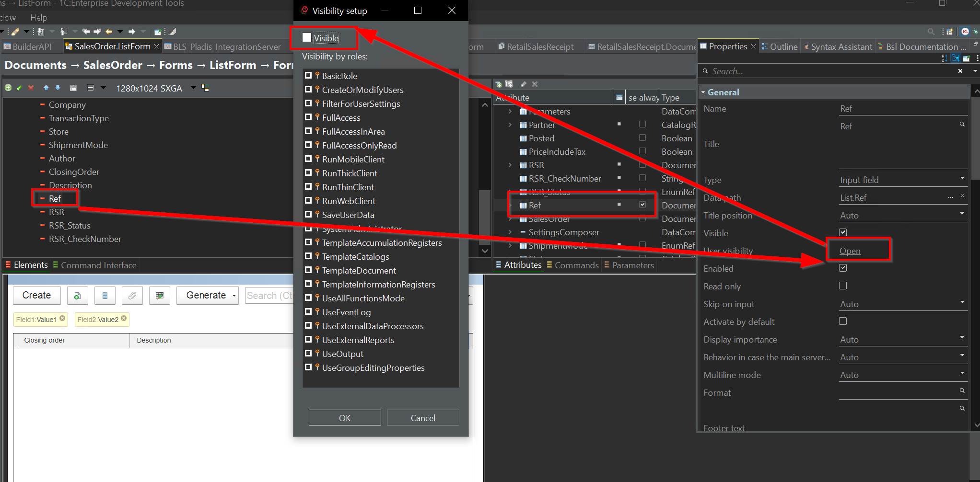Check the FullAccess role checkbox
This screenshot has height=482, width=980.
tap(308, 117)
